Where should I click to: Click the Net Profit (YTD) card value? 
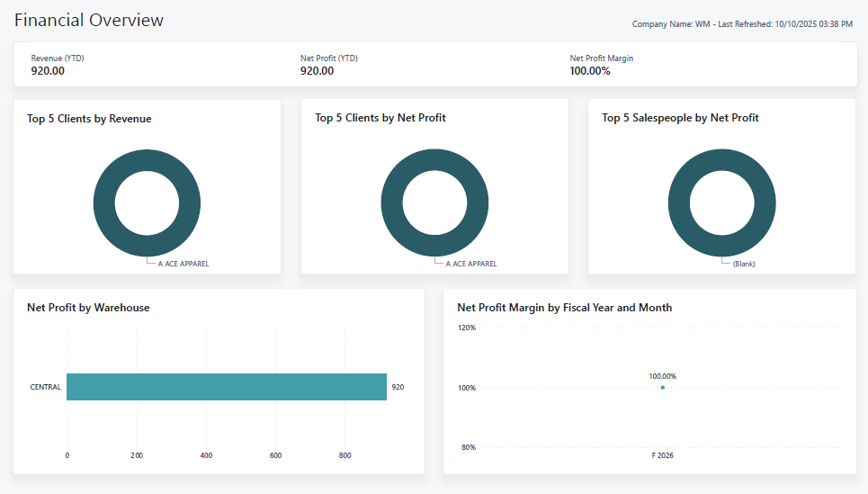click(317, 71)
